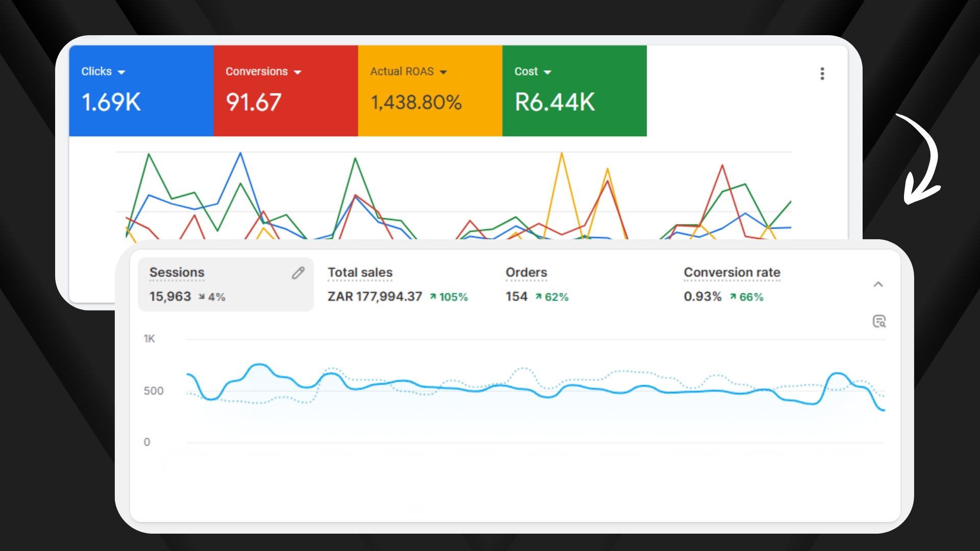980x551 pixels.
Task: Open the three-dot more options menu
Action: click(822, 73)
